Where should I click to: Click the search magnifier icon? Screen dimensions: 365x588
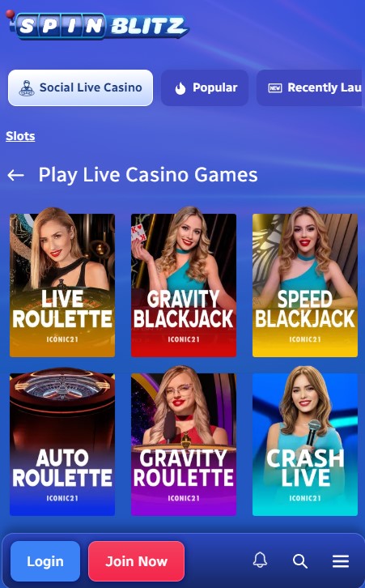300,561
